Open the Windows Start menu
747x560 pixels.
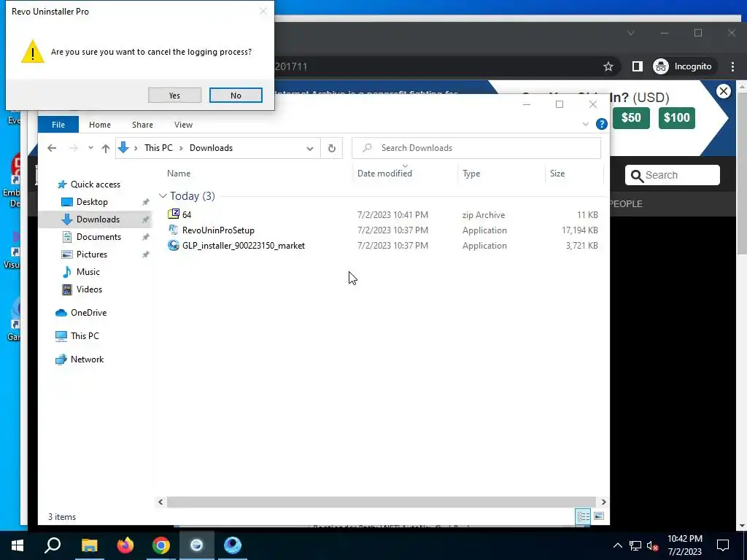pos(18,545)
